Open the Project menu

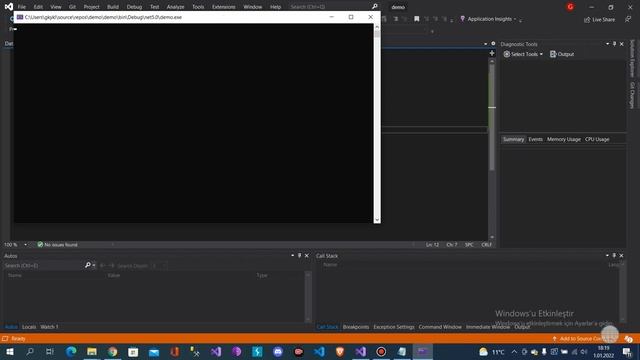pyautogui.click(x=91, y=7)
